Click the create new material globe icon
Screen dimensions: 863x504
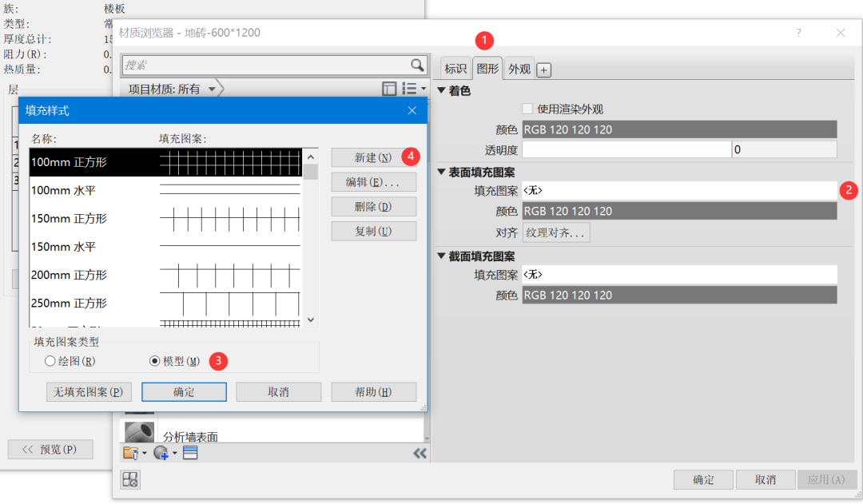pyautogui.click(x=161, y=453)
